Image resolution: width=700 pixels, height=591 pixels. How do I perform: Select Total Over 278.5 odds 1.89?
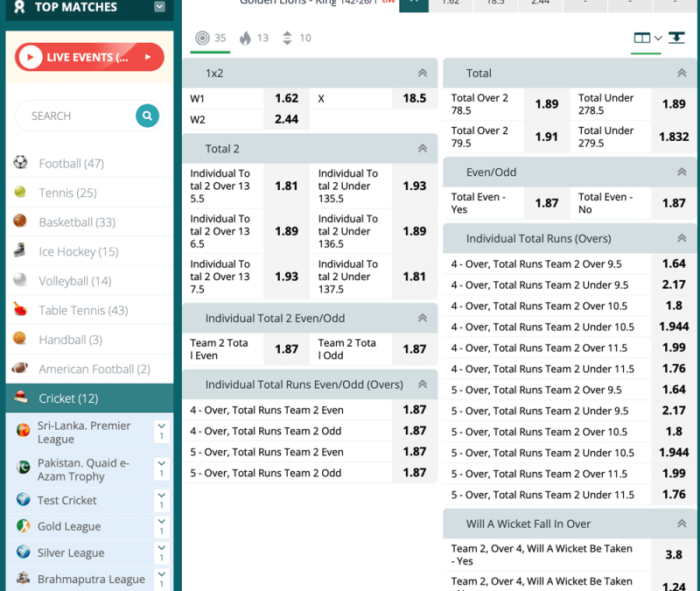(x=546, y=104)
